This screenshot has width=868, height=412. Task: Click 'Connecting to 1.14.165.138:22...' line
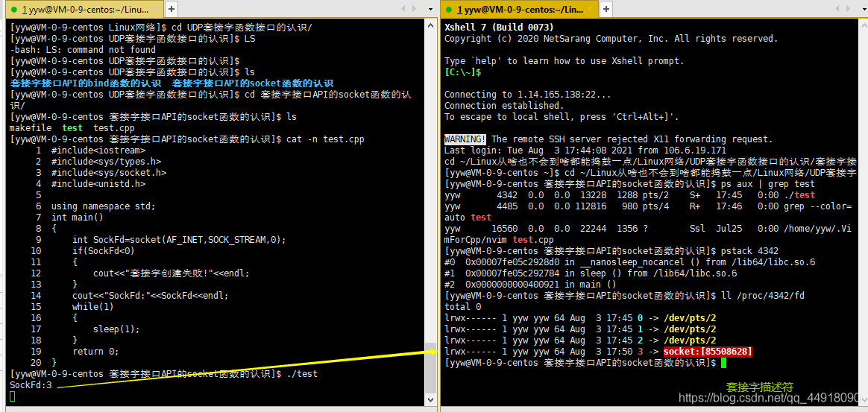(527, 95)
